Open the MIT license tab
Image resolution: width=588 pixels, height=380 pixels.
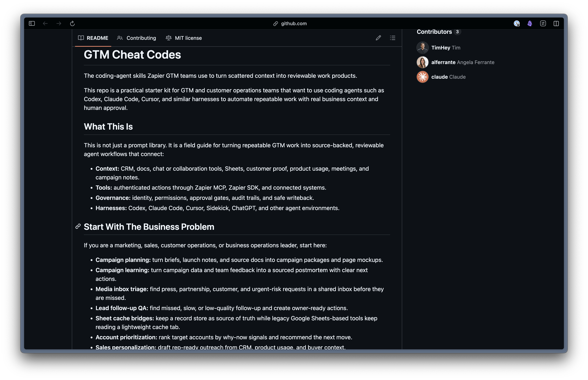tap(184, 38)
